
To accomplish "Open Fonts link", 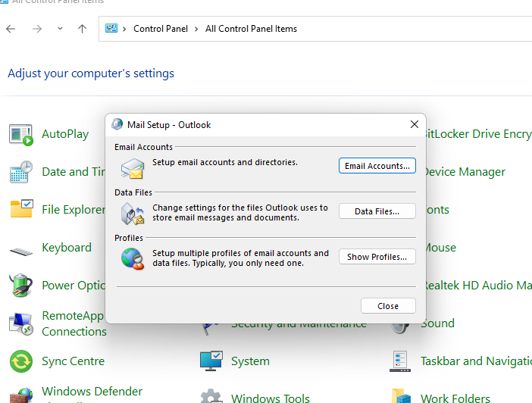I will 438,210.
